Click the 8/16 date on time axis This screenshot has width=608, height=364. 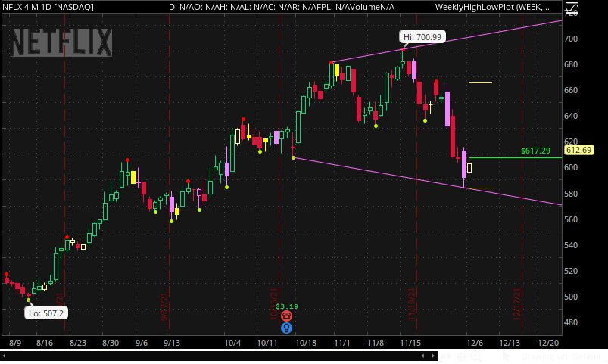click(45, 343)
